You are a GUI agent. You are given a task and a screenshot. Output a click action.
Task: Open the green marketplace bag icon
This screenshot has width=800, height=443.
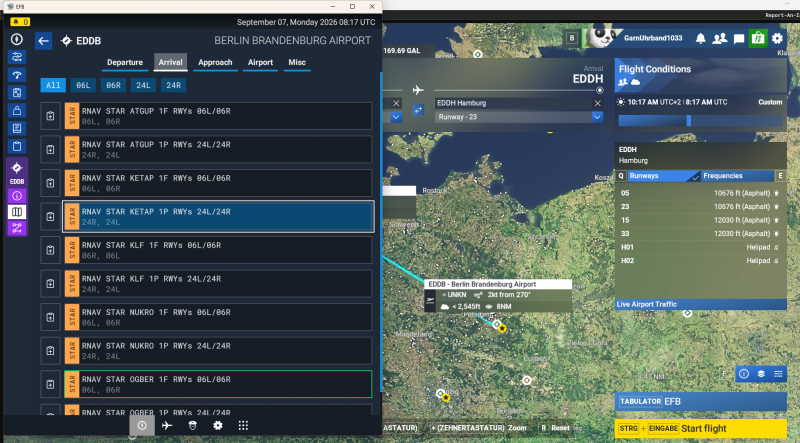coord(758,38)
